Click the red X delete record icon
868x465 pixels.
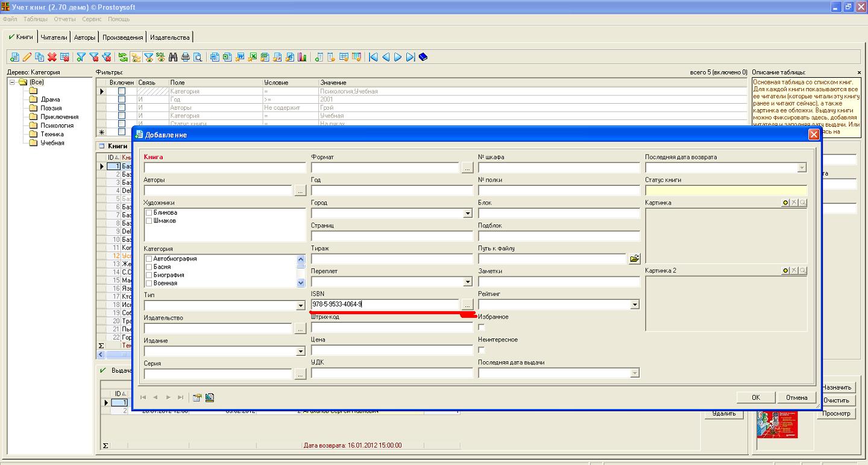(52, 57)
